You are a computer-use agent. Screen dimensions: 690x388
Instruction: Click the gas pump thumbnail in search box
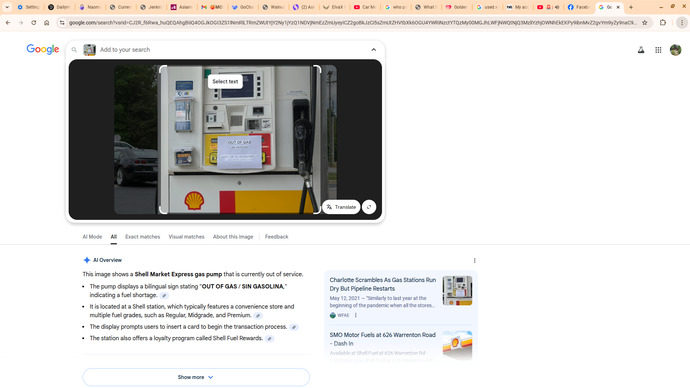click(x=89, y=50)
